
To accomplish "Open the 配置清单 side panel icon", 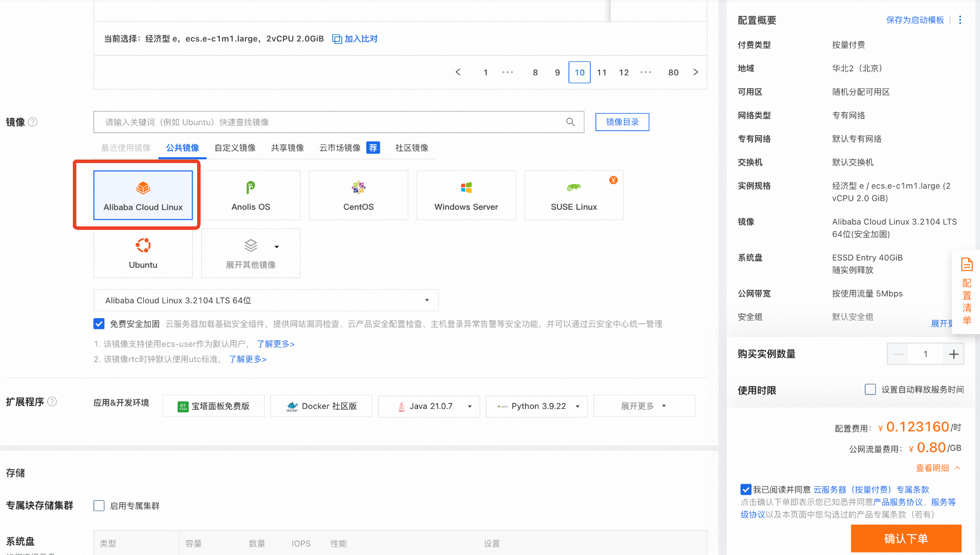I will click(967, 264).
